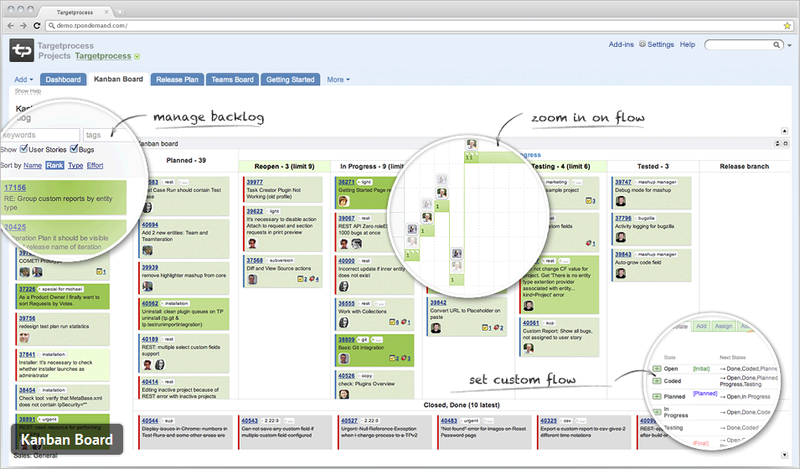Click the collapse icon at board header right
800x469 pixels.
tap(778, 144)
